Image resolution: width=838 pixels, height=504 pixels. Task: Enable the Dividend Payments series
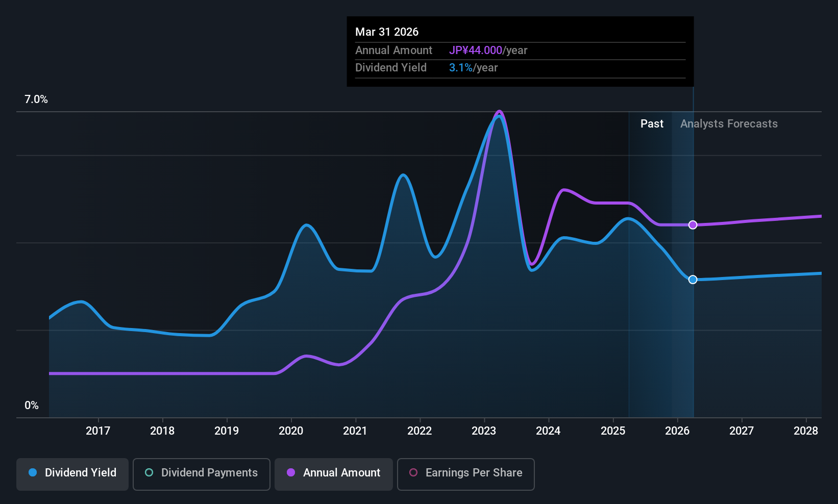pyautogui.click(x=201, y=474)
